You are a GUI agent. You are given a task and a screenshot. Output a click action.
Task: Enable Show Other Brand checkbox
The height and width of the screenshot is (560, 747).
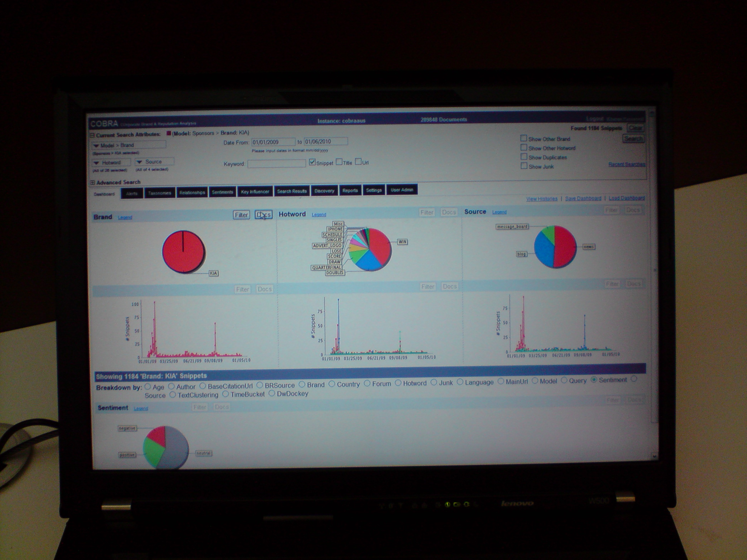click(523, 138)
